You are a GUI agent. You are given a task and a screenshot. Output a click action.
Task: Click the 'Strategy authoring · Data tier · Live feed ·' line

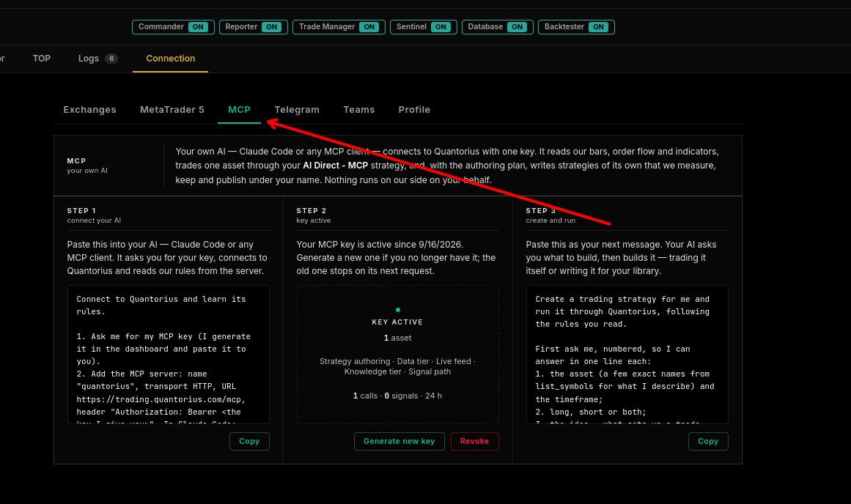[397, 361]
